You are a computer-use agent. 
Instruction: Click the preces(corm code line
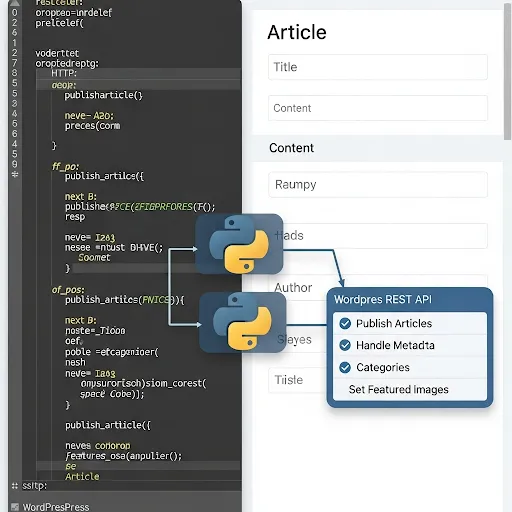click(92, 126)
